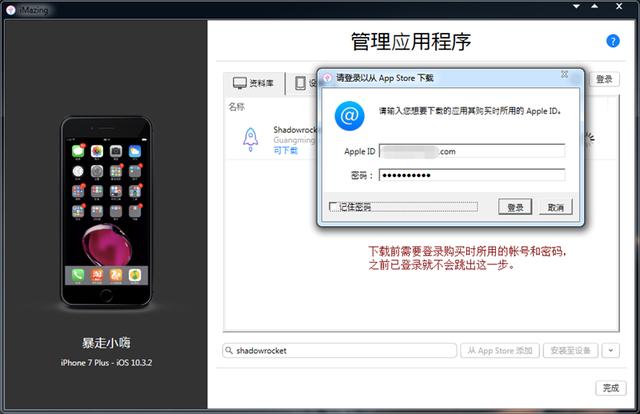Switch to the device tab with phone icon

tap(301, 83)
